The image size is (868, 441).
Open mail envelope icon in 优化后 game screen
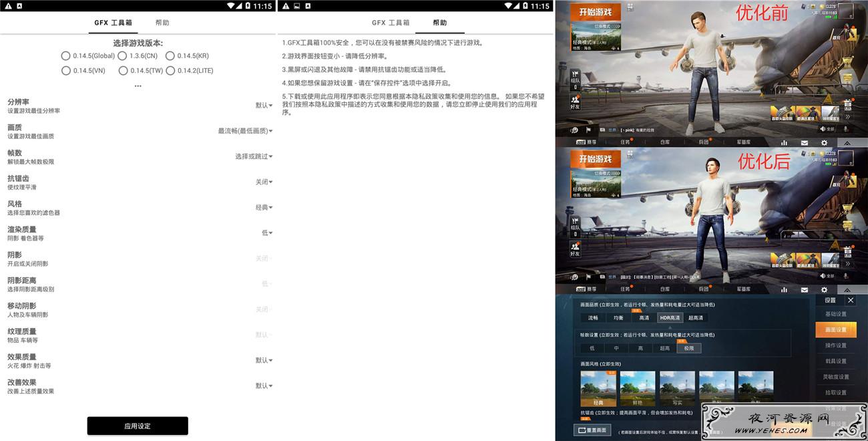pyautogui.click(x=804, y=289)
